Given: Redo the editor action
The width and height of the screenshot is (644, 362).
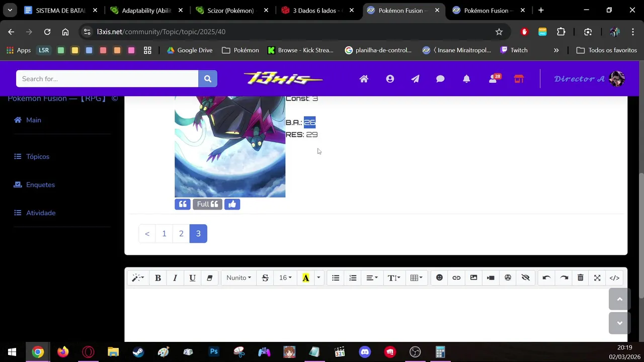Looking at the screenshot, I should click(x=563, y=278).
